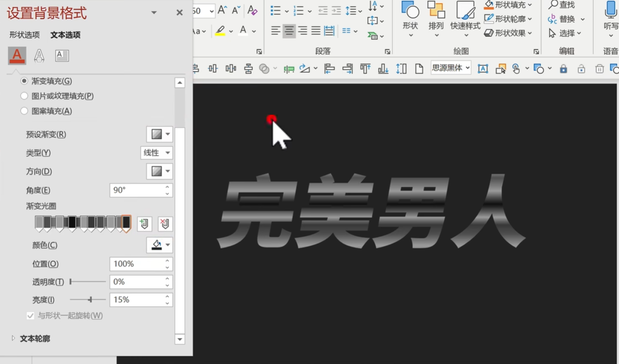619x364 pixels.
Task: Open the 类型 线性 dropdown
Action: (x=156, y=153)
